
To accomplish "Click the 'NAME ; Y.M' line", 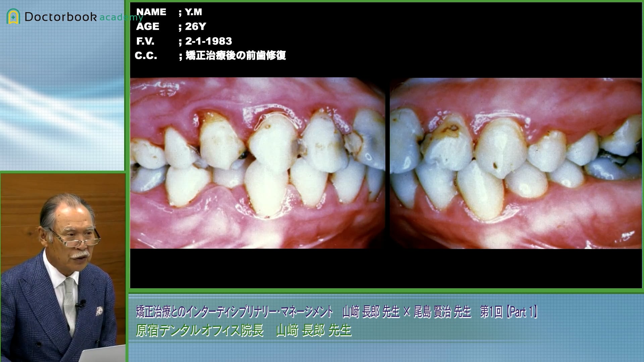I will [169, 12].
